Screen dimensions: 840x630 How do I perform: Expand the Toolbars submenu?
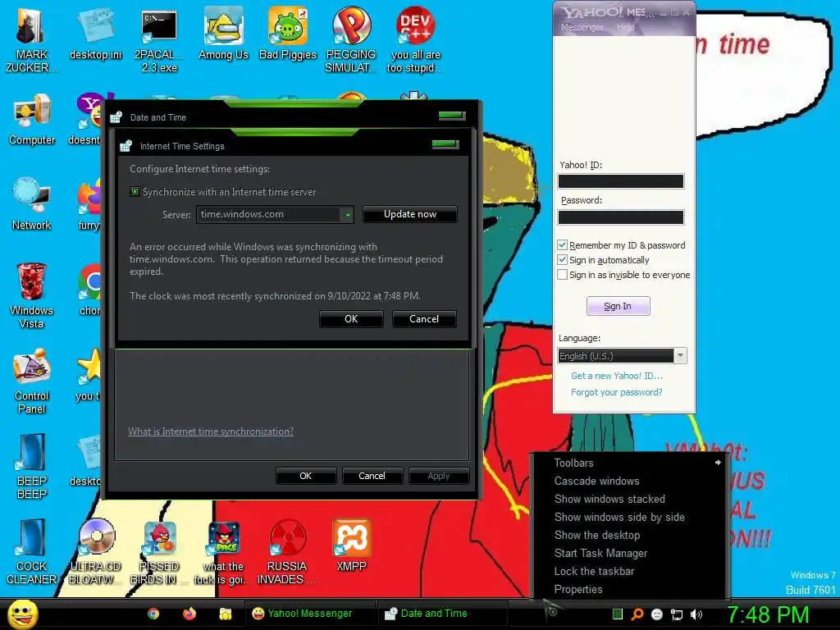(x=629, y=463)
